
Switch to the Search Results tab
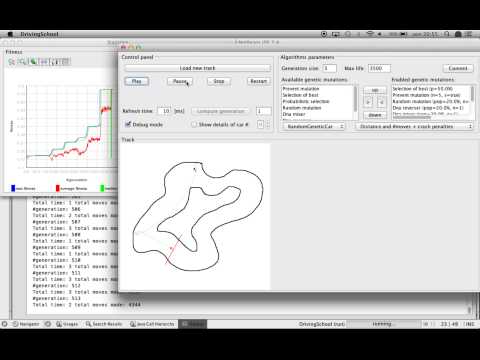click(x=104, y=324)
